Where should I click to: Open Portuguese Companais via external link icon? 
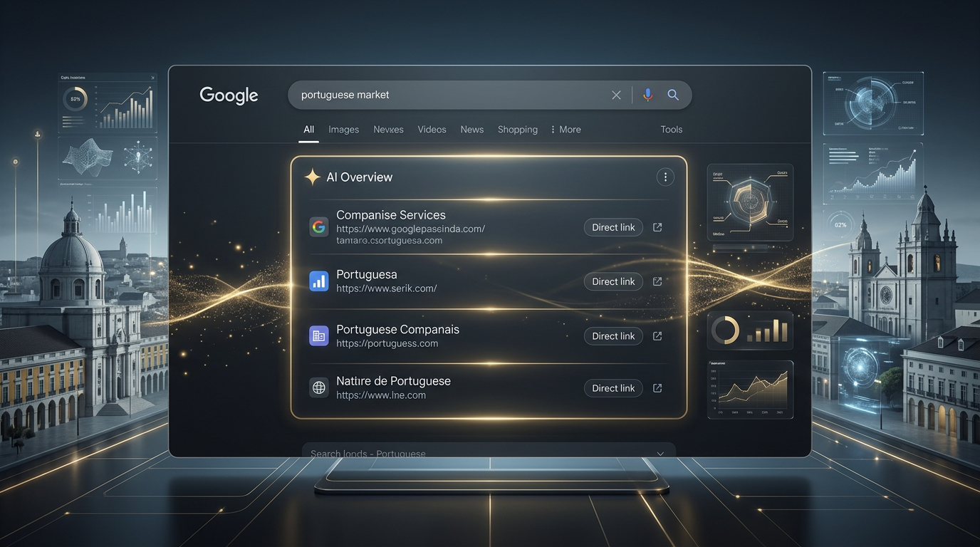click(x=657, y=336)
